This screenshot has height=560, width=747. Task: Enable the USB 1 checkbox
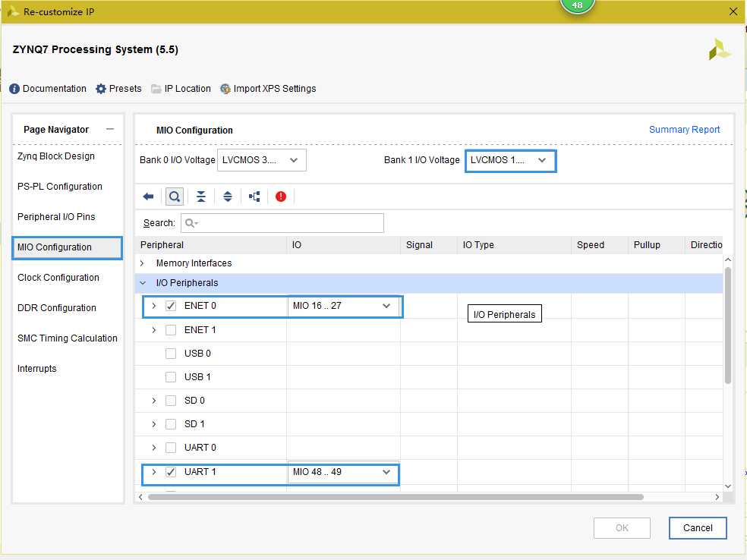pos(171,377)
